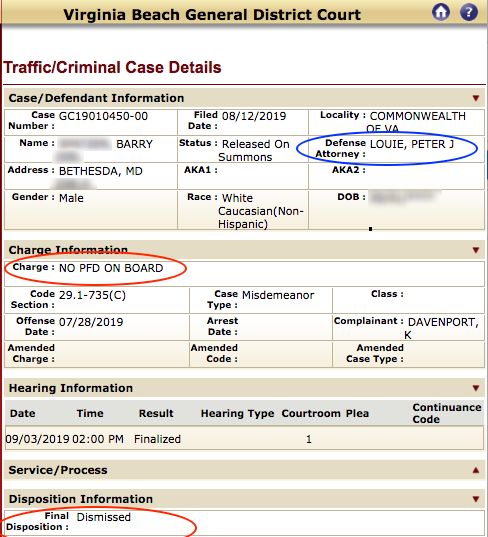Click the Finalized hearing result cell
The height and width of the screenshot is (537, 488).
click(x=157, y=439)
